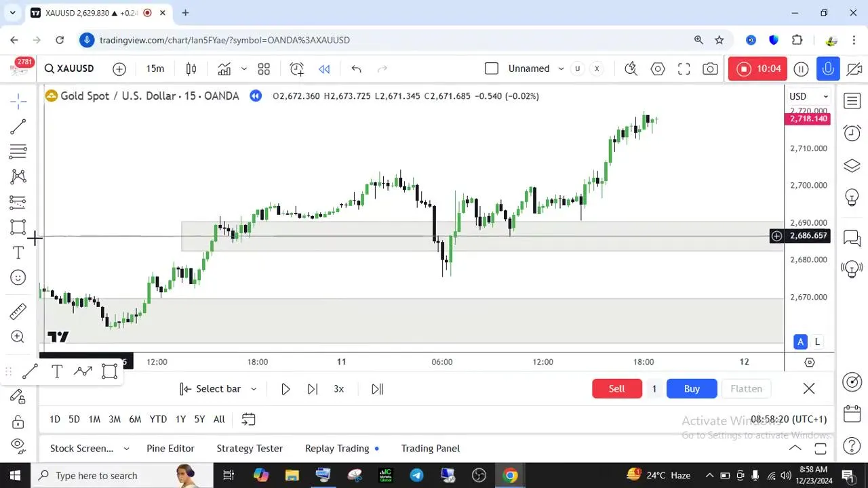Viewport: 868px width, 488px height.
Task: Click the compare or add symbol plus
Action: [x=119, y=68]
